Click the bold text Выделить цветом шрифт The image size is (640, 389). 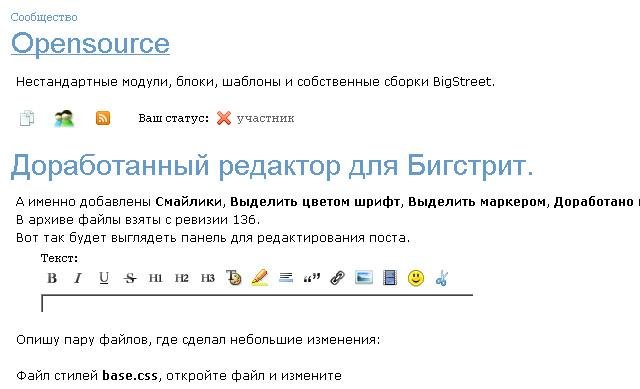[x=315, y=202]
